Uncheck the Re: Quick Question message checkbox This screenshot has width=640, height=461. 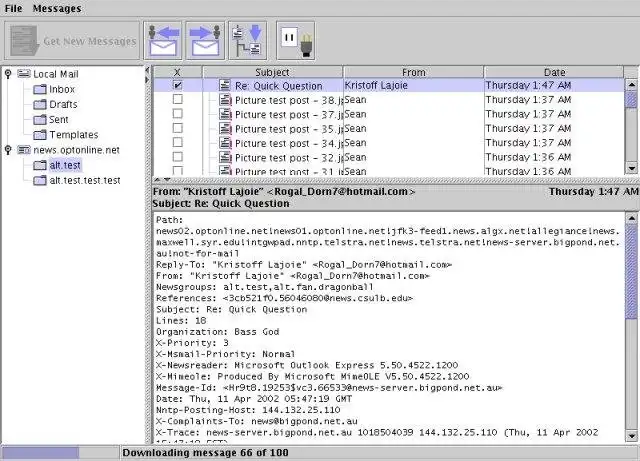pyautogui.click(x=178, y=85)
